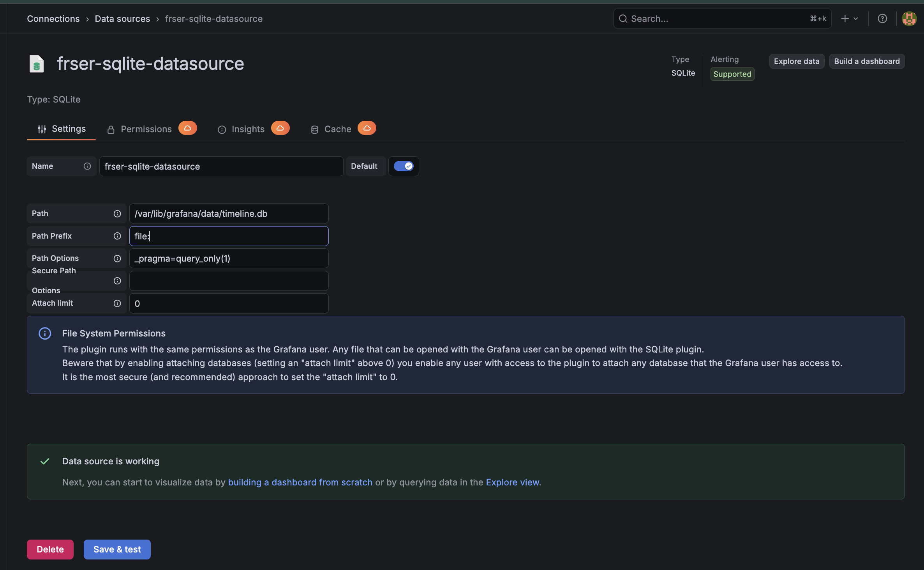Click the info icon beside Attach limit
The image size is (924, 570).
(117, 304)
